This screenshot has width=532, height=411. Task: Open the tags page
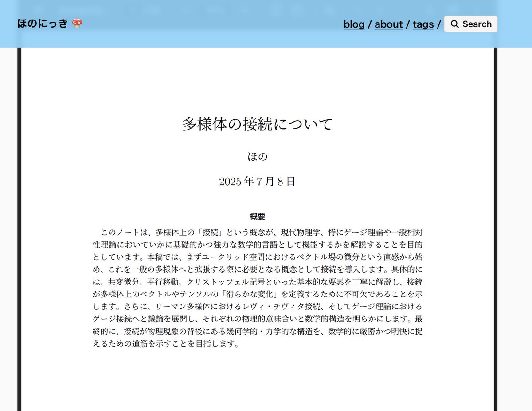pos(423,24)
